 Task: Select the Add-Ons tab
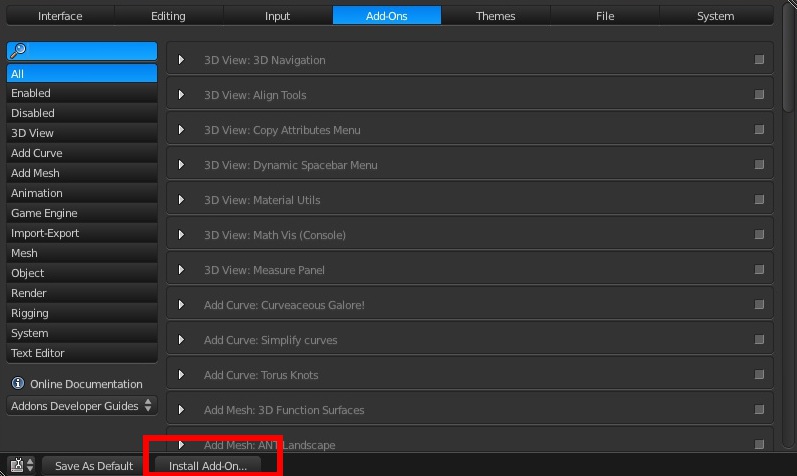(x=387, y=16)
